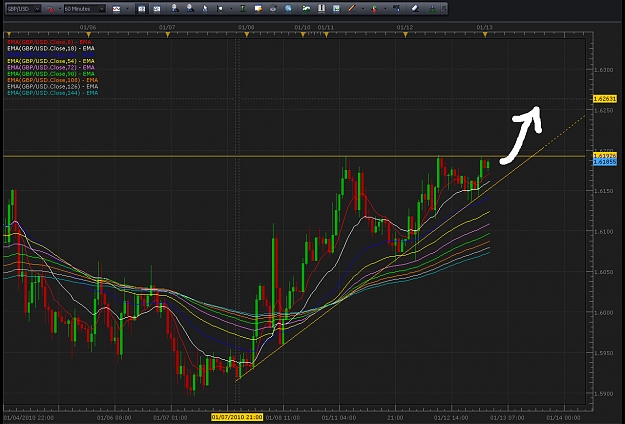
Task: Select the pointer cursor tool
Action: point(205,8)
